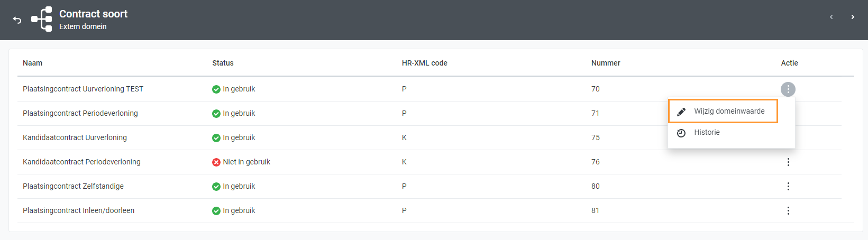Image resolution: width=868 pixels, height=240 pixels.
Task: Go to previous record chevron
Action: [831, 17]
